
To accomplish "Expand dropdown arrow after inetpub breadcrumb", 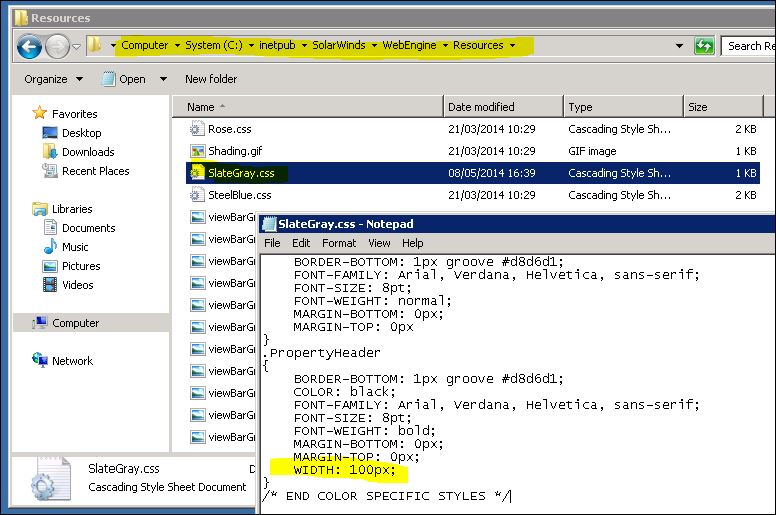I will 304,46.
